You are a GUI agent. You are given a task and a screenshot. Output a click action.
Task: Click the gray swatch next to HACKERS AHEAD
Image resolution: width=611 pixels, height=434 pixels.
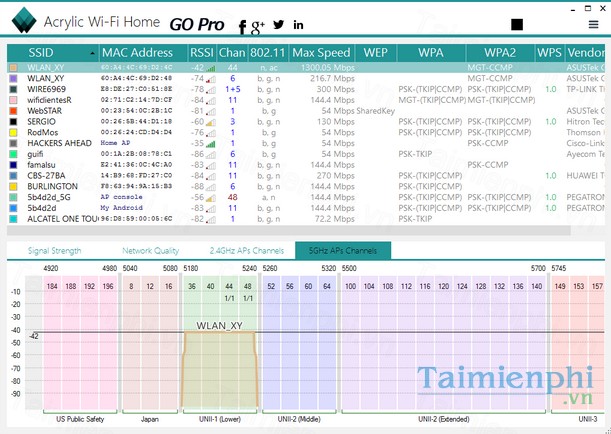[x=13, y=143]
